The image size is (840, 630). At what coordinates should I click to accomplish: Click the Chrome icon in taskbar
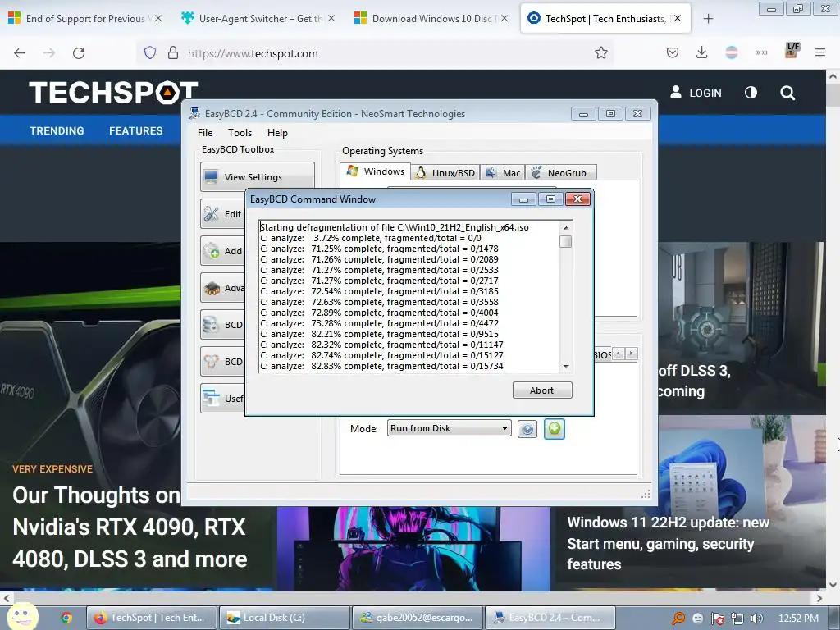pos(66,618)
